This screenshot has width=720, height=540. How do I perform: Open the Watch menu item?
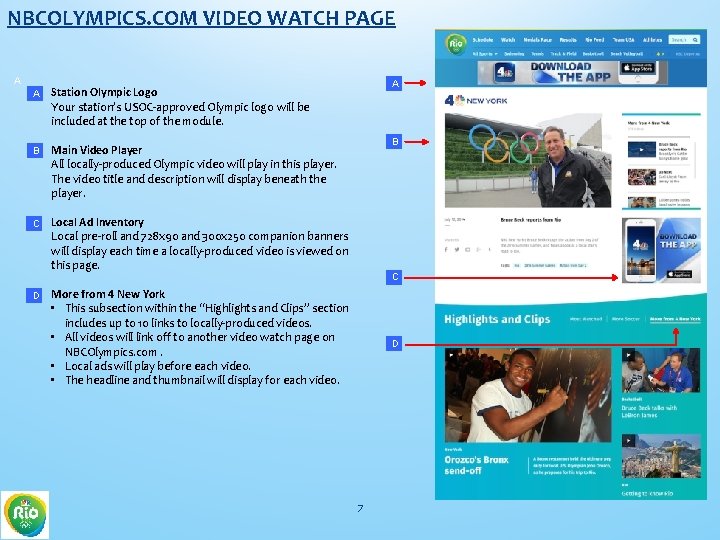pos(508,40)
